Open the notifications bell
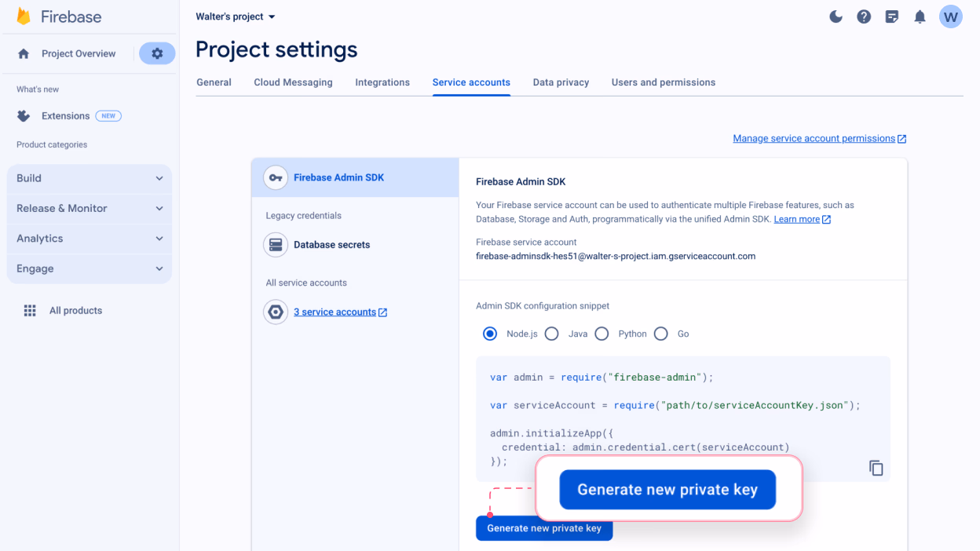 point(920,16)
